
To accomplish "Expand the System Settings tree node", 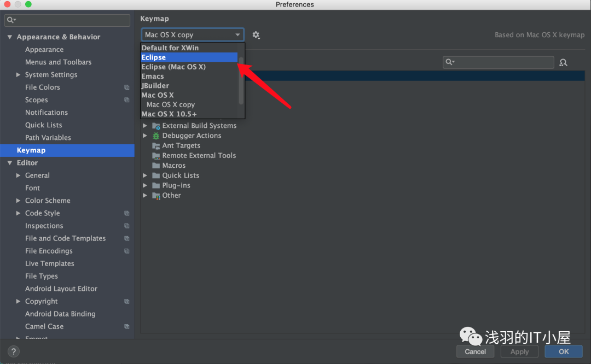I will point(19,75).
